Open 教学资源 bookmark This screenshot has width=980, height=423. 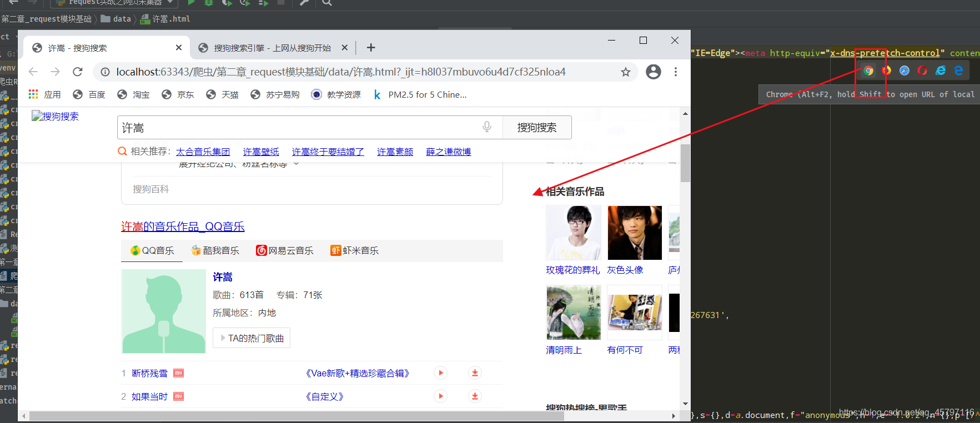pyautogui.click(x=336, y=94)
